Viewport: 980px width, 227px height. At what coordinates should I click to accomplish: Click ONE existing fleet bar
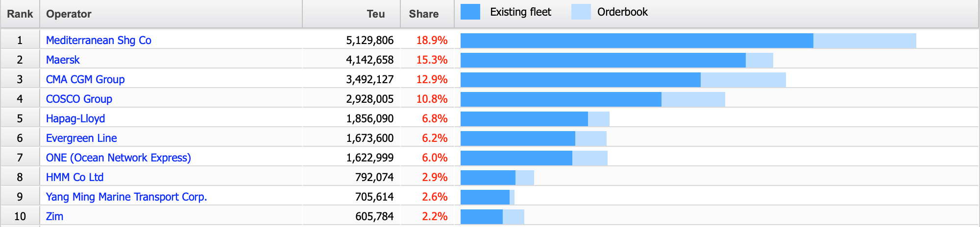pyautogui.click(x=516, y=158)
